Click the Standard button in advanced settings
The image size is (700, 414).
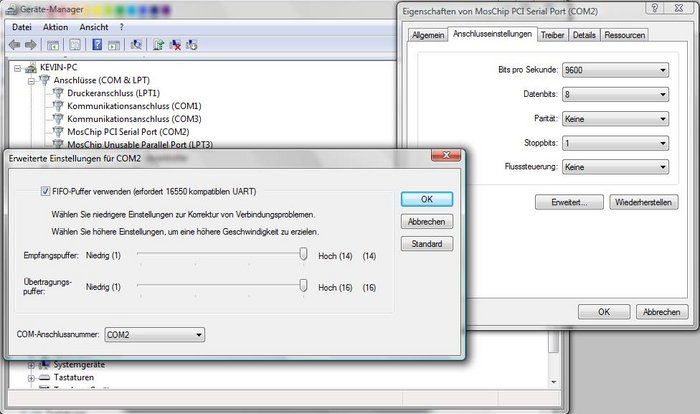click(426, 244)
